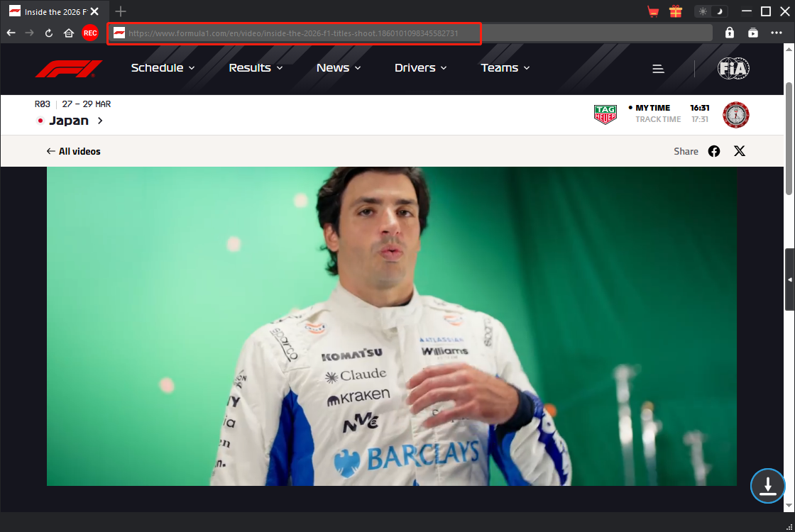
Task: Click the scroll-down arrow of the scrollbar
Action: [x=789, y=506]
